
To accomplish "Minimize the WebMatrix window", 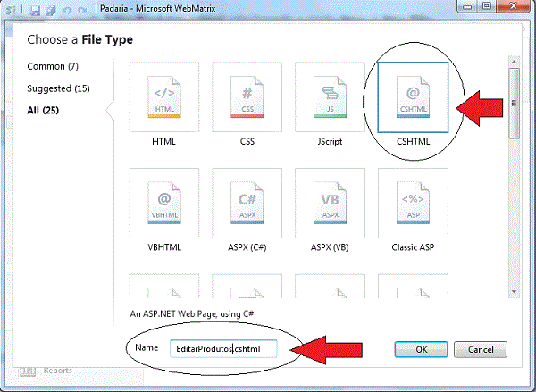I will pyautogui.click(x=468, y=6).
